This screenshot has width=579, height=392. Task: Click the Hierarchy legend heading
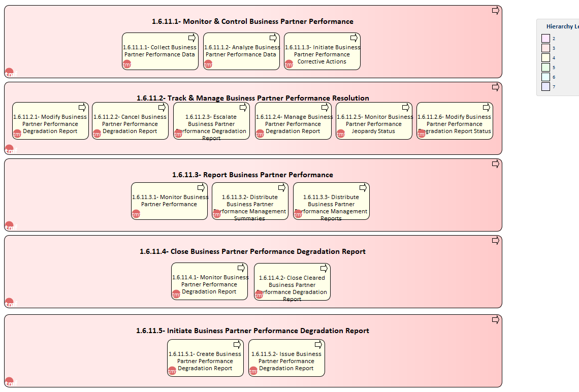click(562, 26)
